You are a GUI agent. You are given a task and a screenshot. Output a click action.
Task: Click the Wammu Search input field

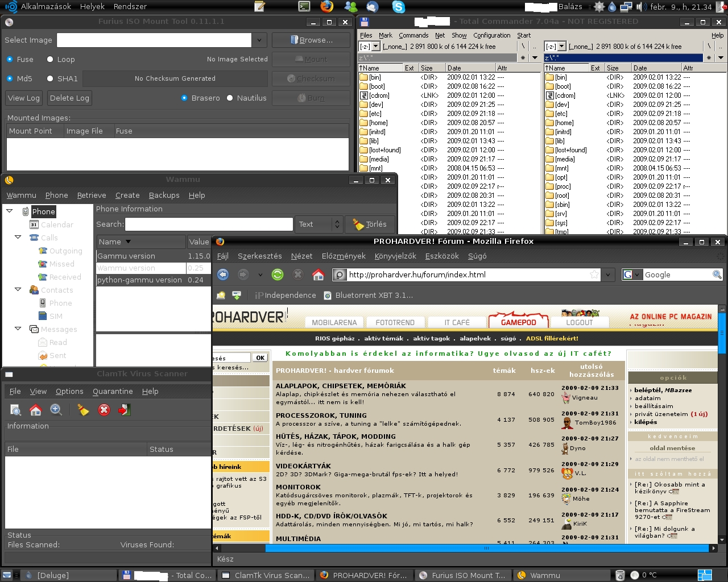[x=209, y=225]
